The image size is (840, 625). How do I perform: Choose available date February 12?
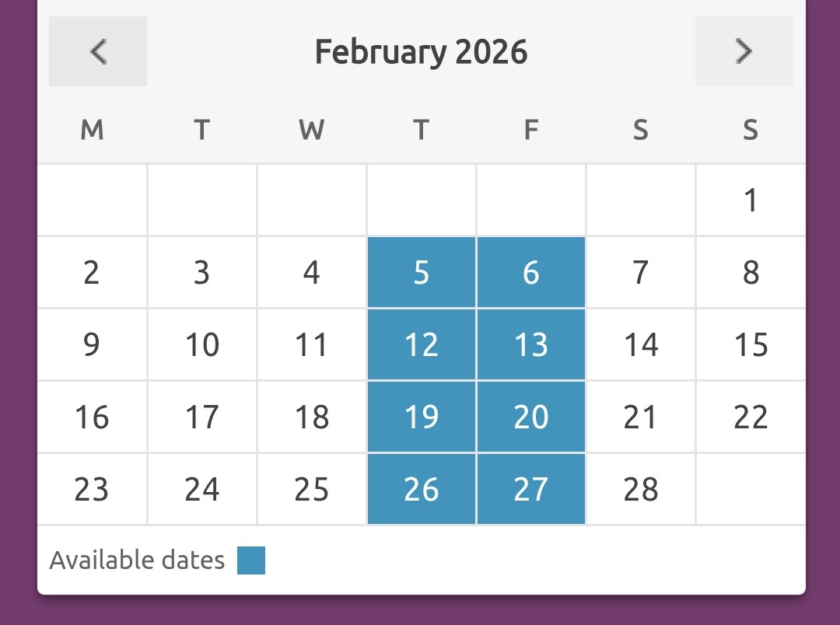click(422, 345)
